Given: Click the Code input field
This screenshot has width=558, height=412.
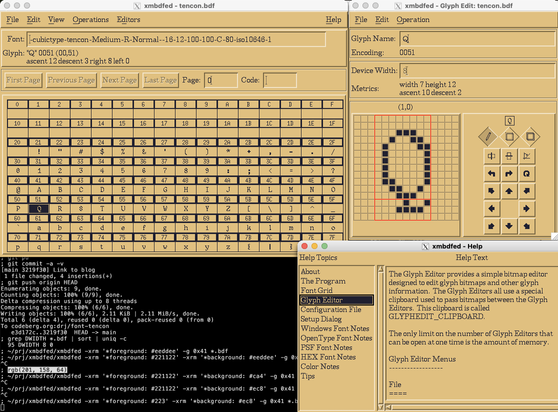Looking at the screenshot, I should pyautogui.click(x=280, y=80).
